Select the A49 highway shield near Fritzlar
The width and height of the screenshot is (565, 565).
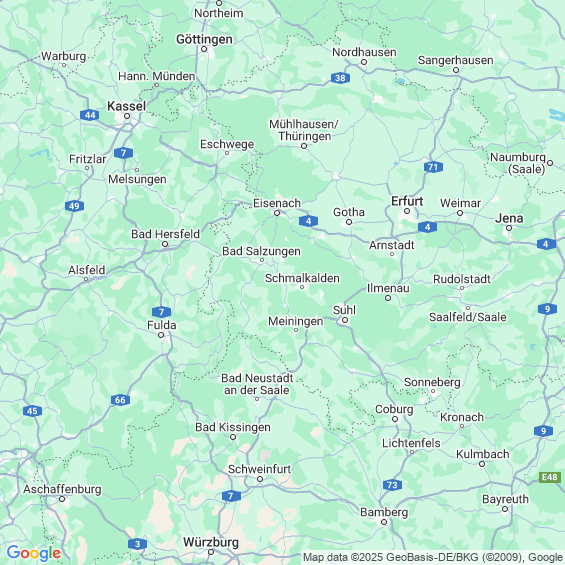pyautogui.click(x=74, y=206)
